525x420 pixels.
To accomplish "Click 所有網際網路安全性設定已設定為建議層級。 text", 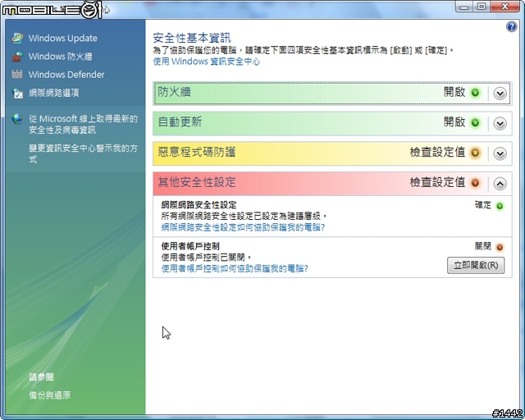I will point(244,216).
